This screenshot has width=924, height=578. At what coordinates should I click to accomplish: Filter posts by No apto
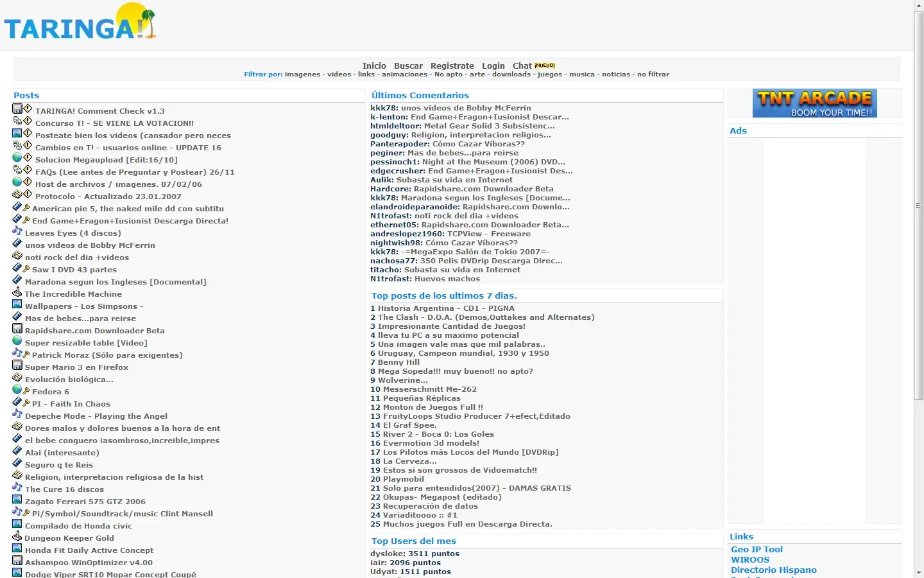coord(449,74)
